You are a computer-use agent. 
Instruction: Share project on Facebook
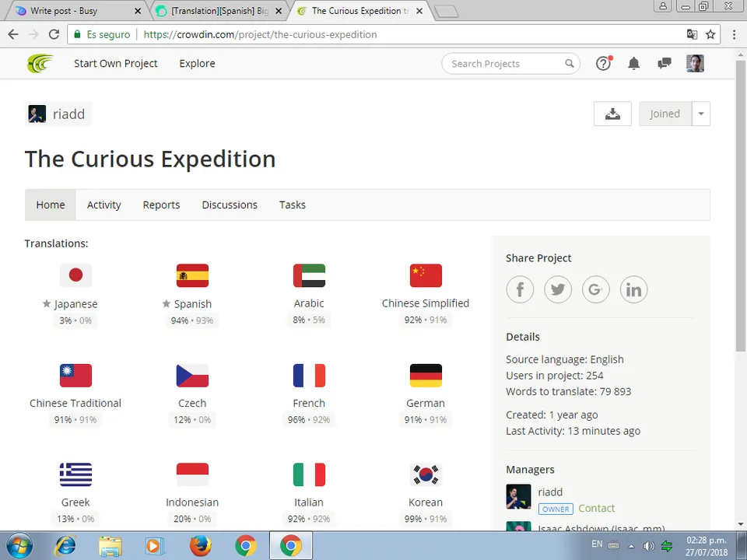coord(520,289)
